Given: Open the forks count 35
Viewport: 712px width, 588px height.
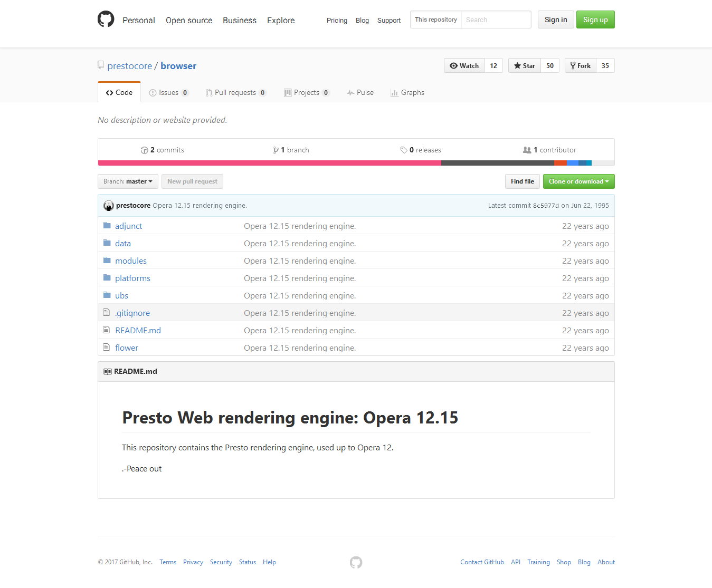Looking at the screenshot, I should [x=605, y=65].
